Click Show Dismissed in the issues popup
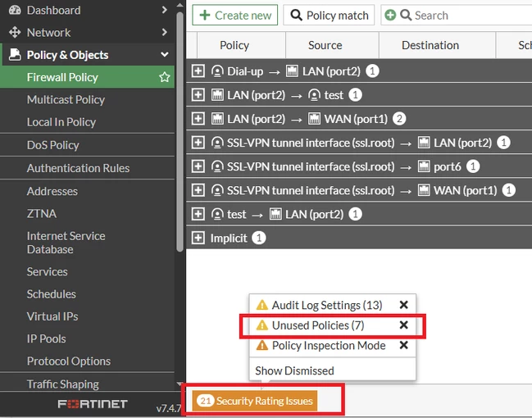Image resolution: width=532 pixels, height=418 pixels. 294,370
